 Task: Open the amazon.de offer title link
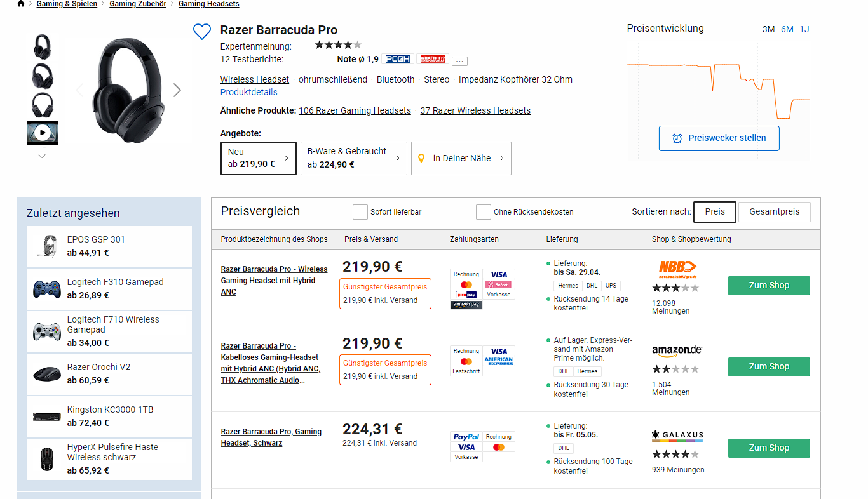[x=271, y=363]
